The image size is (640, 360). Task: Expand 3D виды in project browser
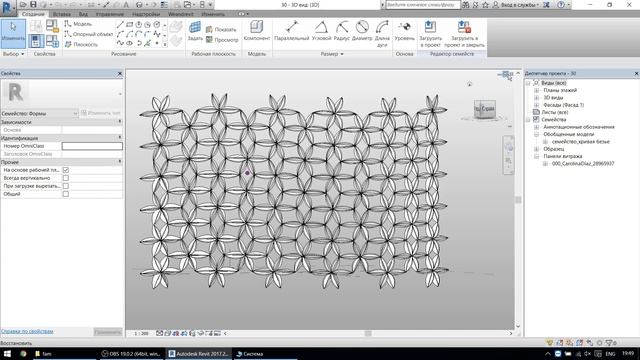coord(536,98)
